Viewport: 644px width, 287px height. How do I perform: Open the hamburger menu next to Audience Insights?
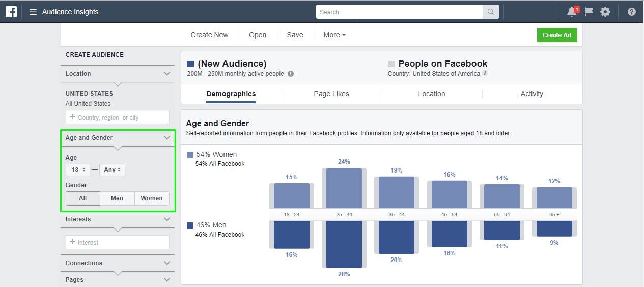(x=33, y=12)
